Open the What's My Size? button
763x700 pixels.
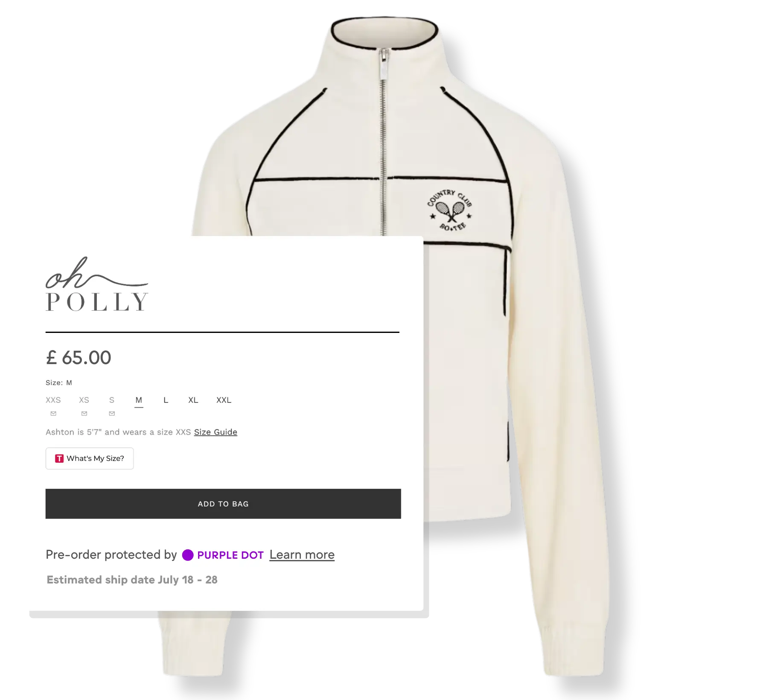click(90, 458)
